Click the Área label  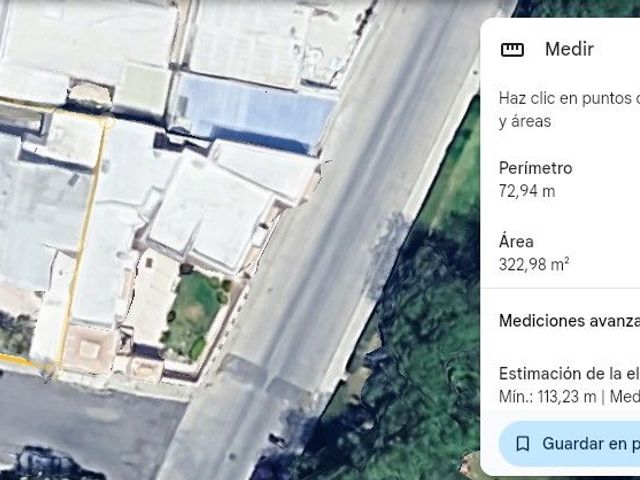point(516,241)
